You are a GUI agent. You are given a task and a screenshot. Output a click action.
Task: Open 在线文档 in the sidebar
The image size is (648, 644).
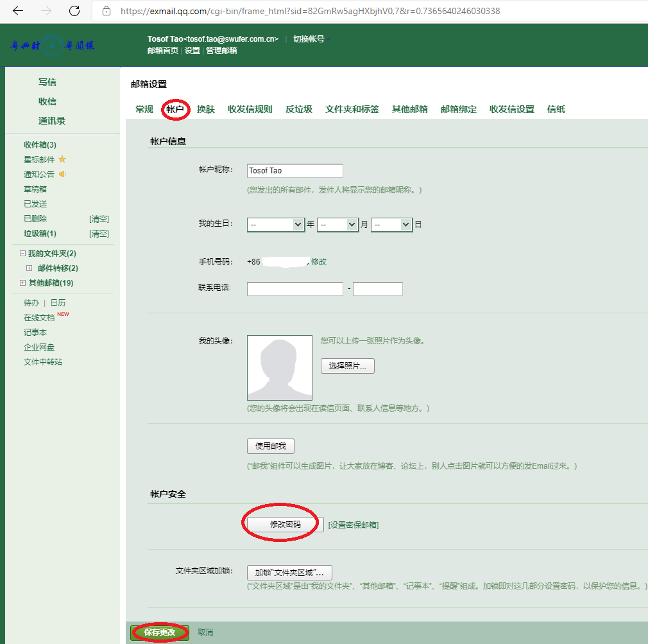click(39, 318)
